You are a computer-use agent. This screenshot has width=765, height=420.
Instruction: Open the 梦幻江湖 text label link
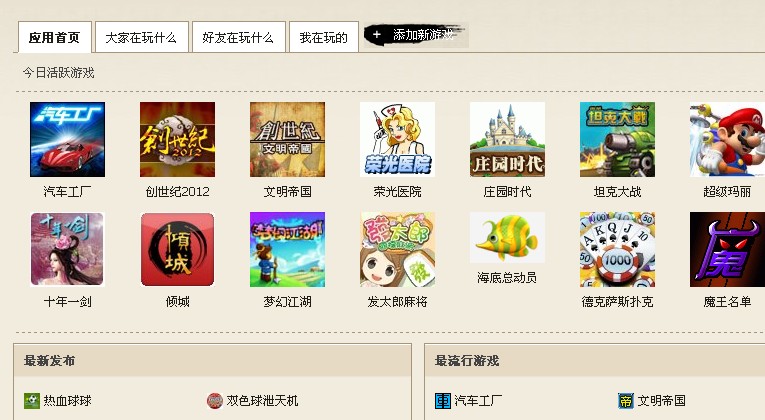point(287,302)
